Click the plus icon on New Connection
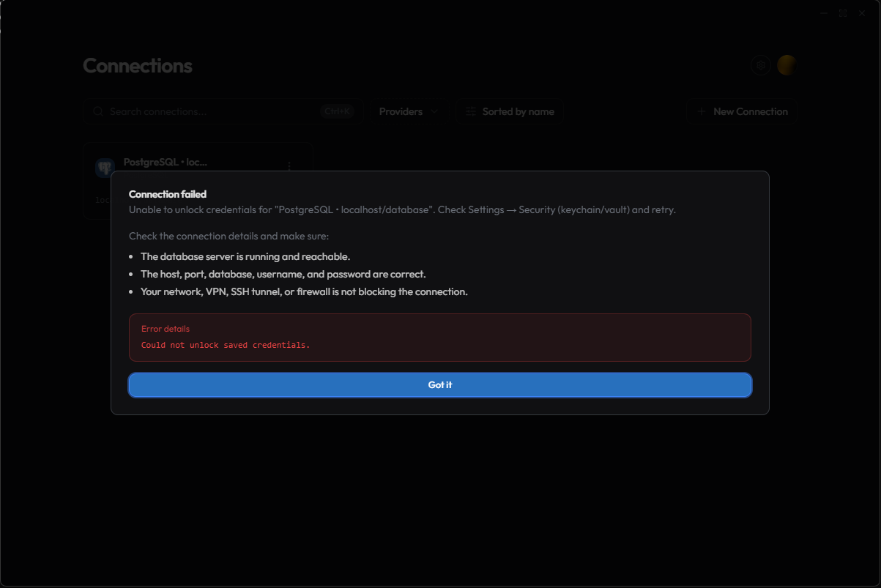This screenshot has height=588, width=881. (702, 111)
